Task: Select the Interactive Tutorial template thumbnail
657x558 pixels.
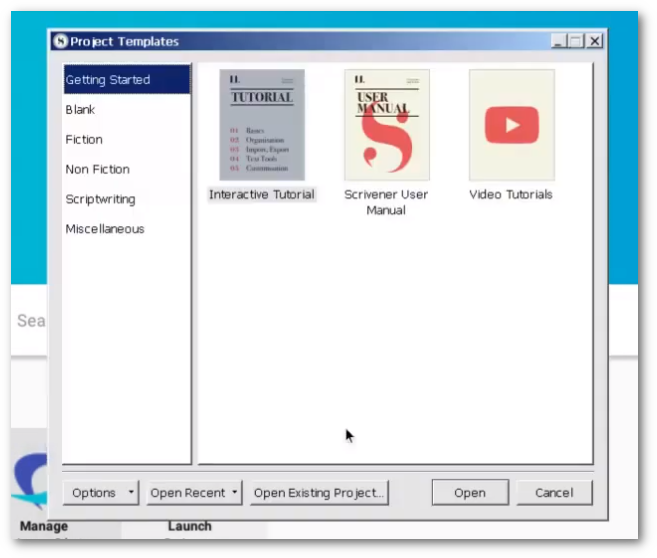Action: 262,125
